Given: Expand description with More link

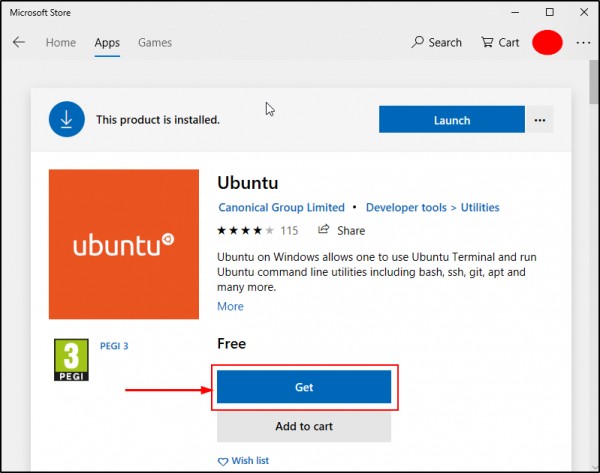Looking at the screenshot, I should point(230,306).
